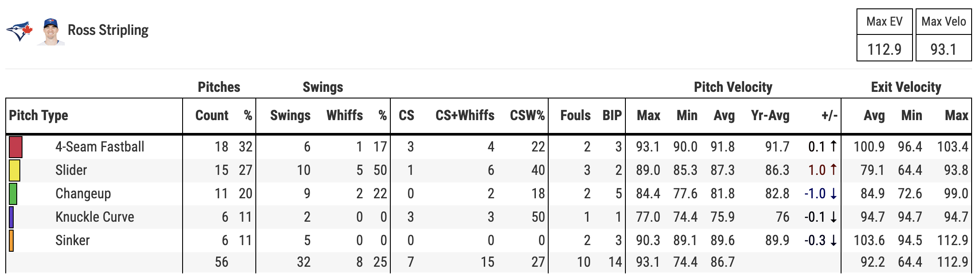Sort by the CSW% column header
Screen dimensions: 980x280
point(527,116)
